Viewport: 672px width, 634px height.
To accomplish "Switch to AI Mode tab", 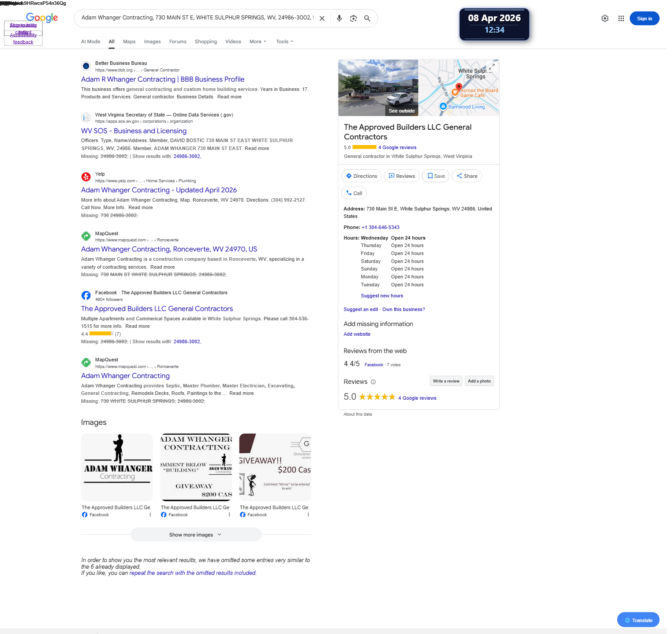I will 91,42.
